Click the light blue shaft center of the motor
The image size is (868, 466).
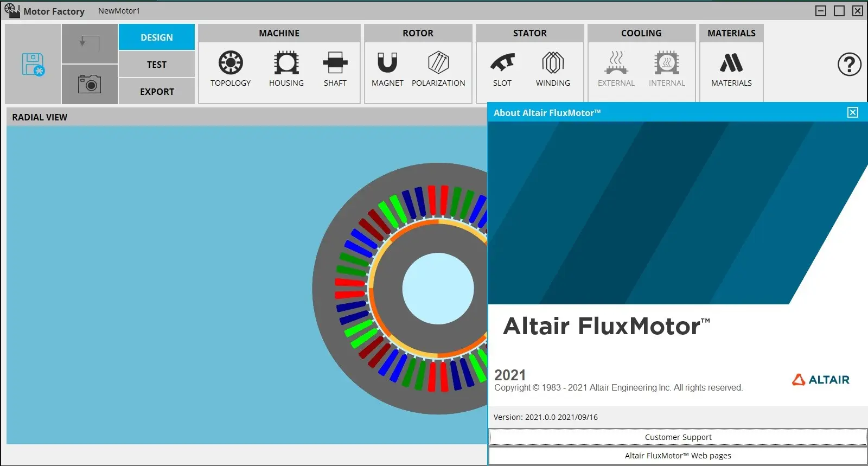[438, 289]
